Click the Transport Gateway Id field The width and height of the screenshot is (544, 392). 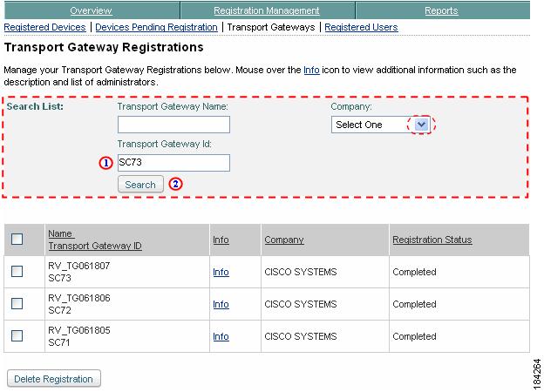173,162
